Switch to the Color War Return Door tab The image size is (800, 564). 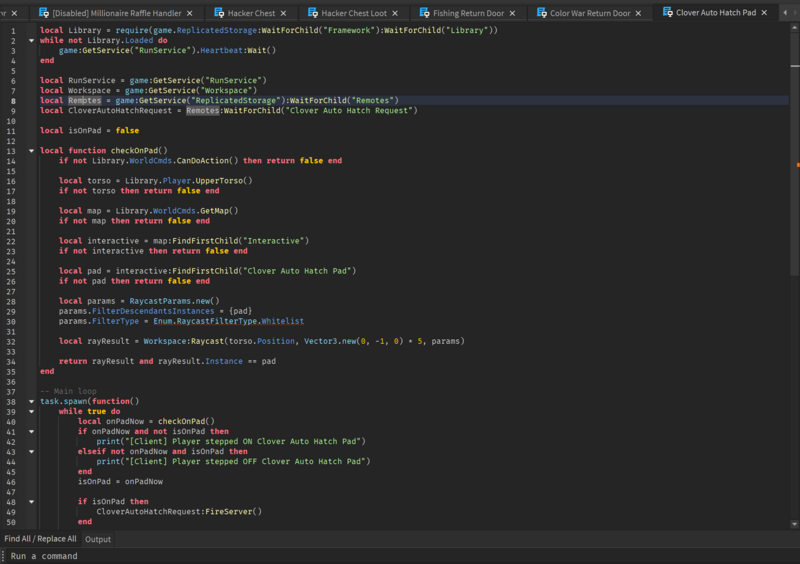(x=589, y=13)
